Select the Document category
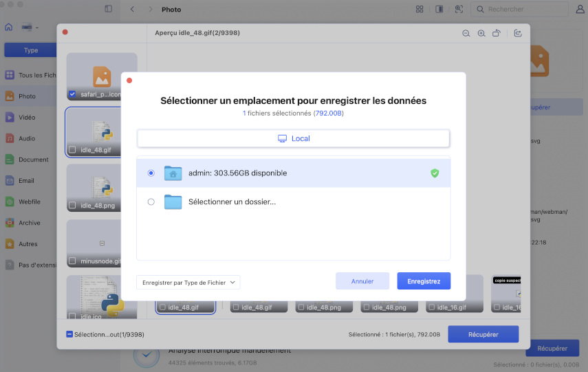The width and height of the screenshot is (588, 372). click(28, 160)
